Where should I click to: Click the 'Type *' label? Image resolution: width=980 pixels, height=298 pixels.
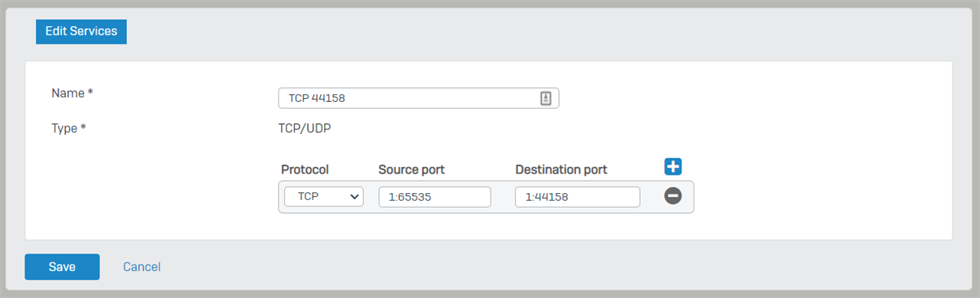click(68, 129)
